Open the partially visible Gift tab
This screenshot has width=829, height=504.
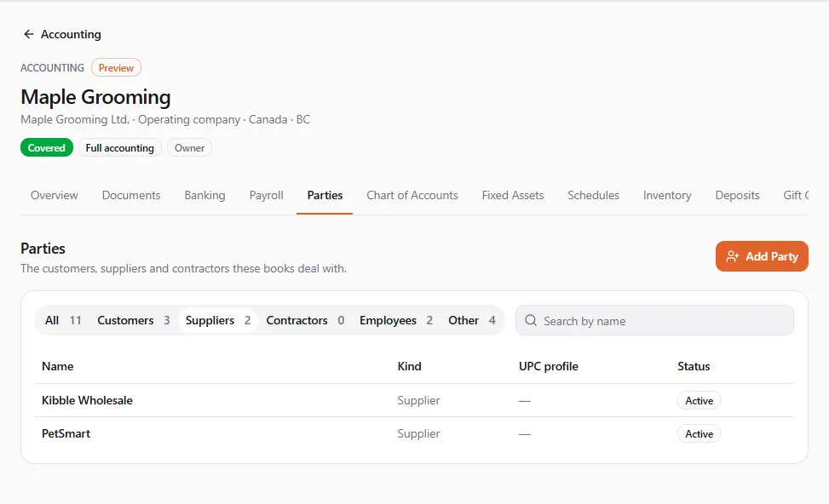pos(796,196)
